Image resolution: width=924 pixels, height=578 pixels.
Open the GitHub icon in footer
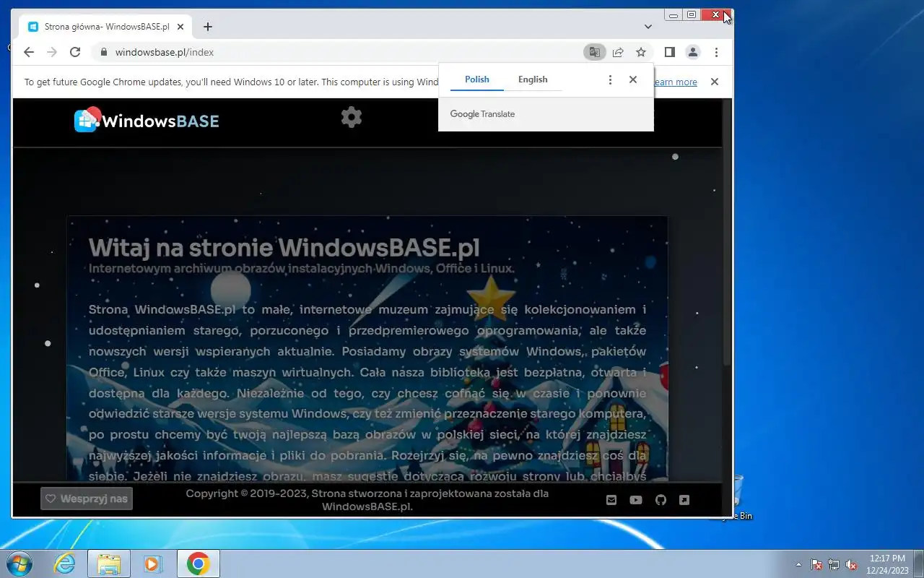(661, 500)
